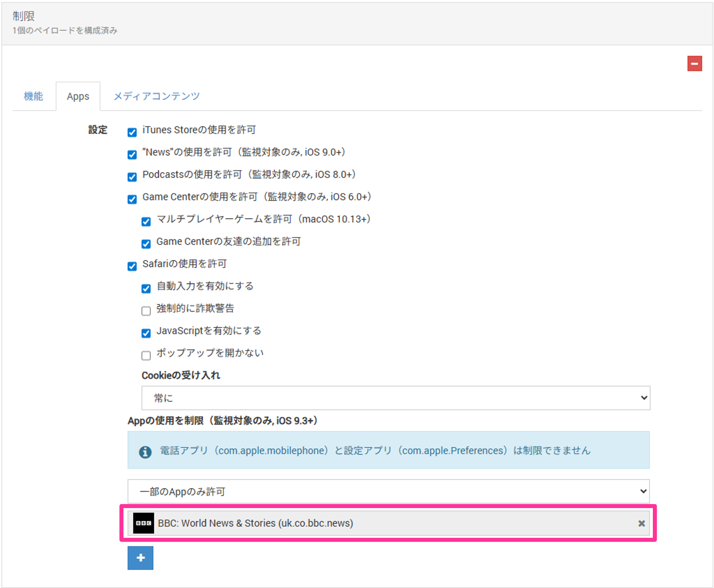Toggle JavaScript enable checkbox

146,333
